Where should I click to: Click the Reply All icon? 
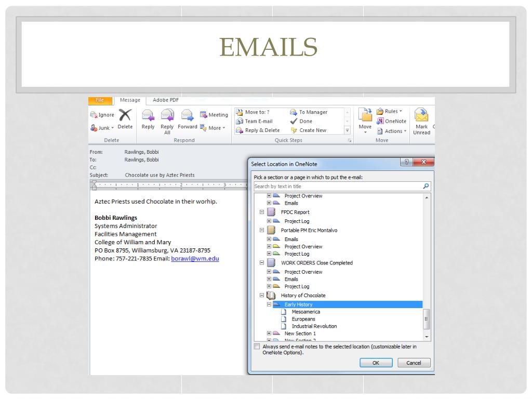click(x=167, y=115)
